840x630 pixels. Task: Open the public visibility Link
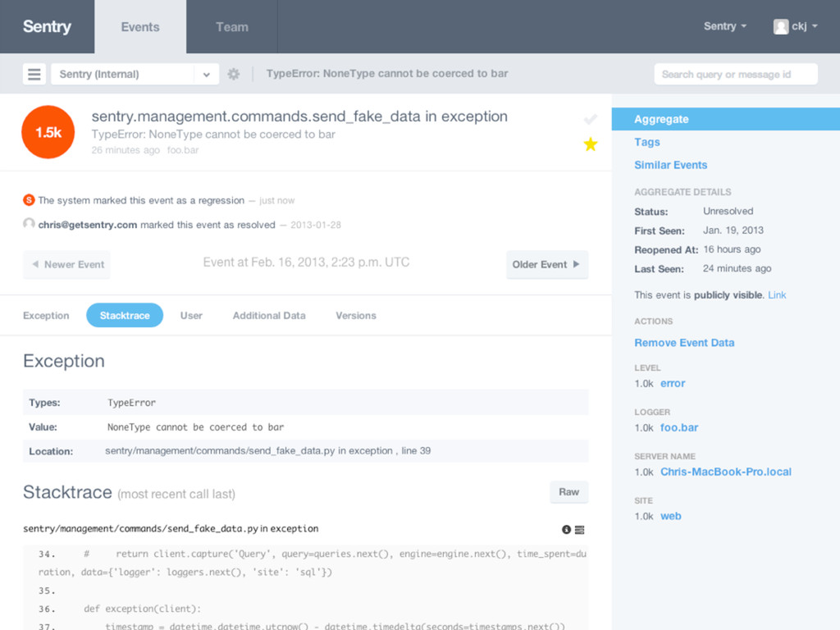click(777, 294)
